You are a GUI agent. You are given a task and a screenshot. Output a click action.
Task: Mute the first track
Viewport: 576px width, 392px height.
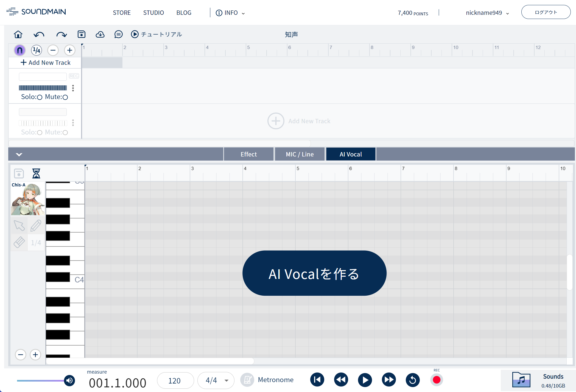pos(65,97)
